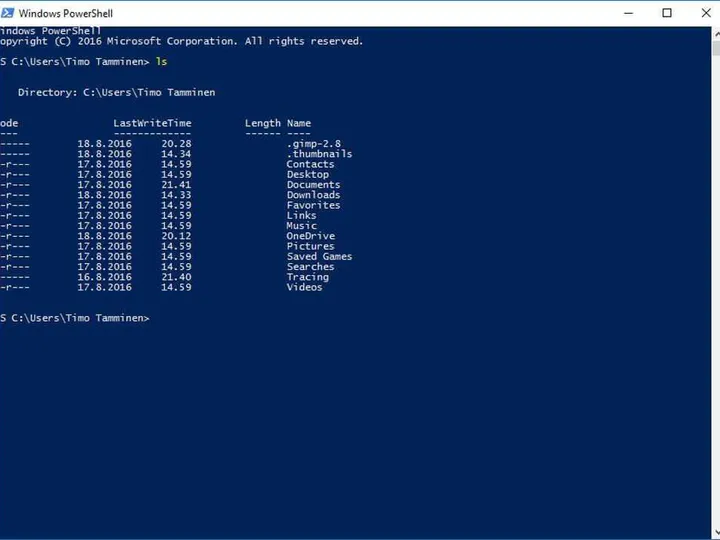720x540 pixels.
Task: Close the Windows PowerShell window
Action: (x=706, y=13)
